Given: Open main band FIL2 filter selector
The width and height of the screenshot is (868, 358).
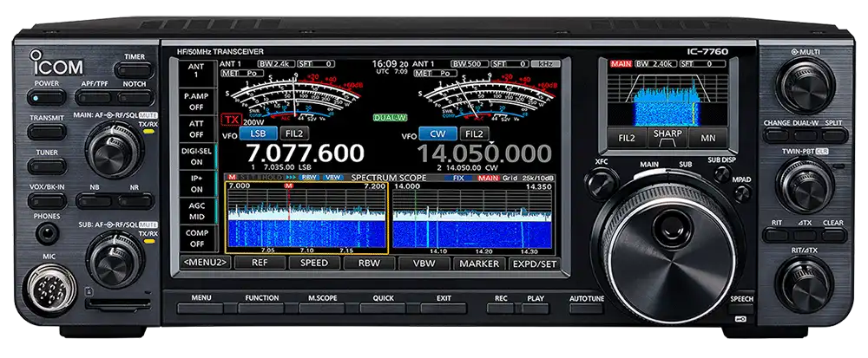Looking at the screenshot, I should (x=294, y=133).
